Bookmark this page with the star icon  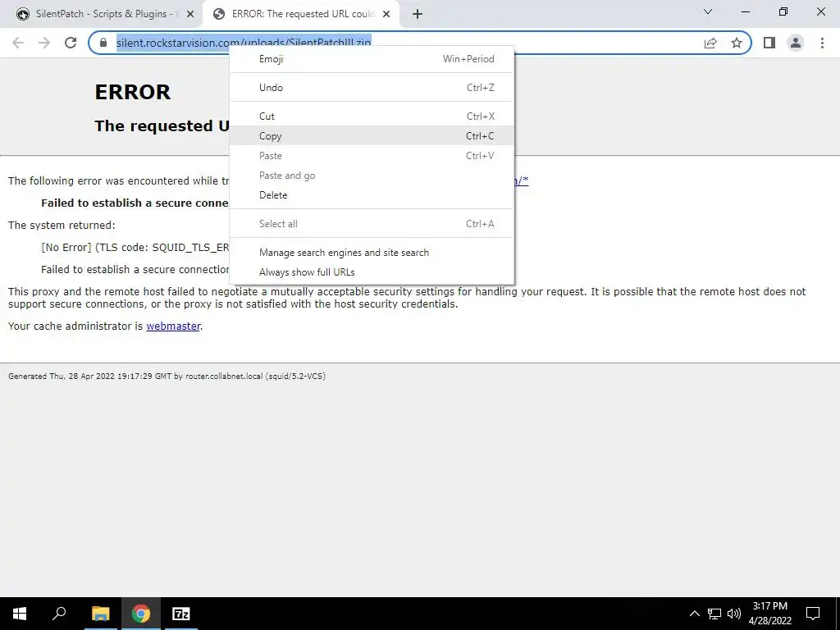click(x=737, y=43)
